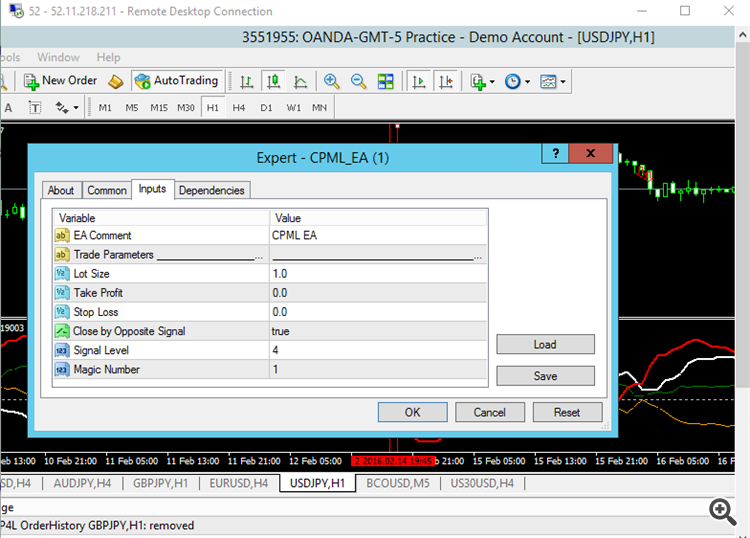
Task: Select the Stop Loss value 0.0
Action: (378, 312)
